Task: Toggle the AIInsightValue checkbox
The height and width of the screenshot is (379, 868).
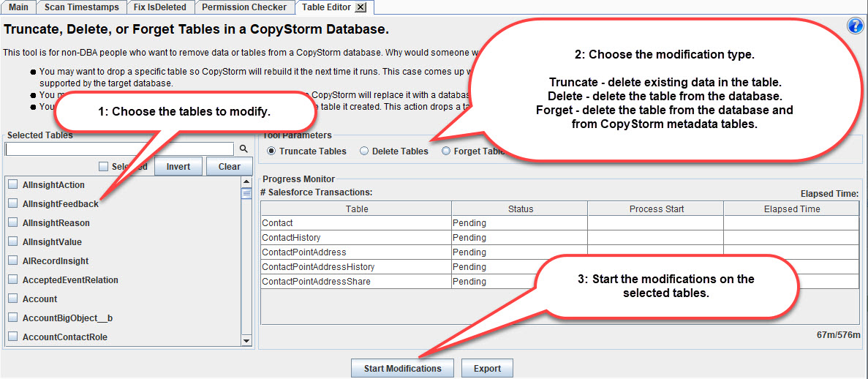Action: click(12, 242)
